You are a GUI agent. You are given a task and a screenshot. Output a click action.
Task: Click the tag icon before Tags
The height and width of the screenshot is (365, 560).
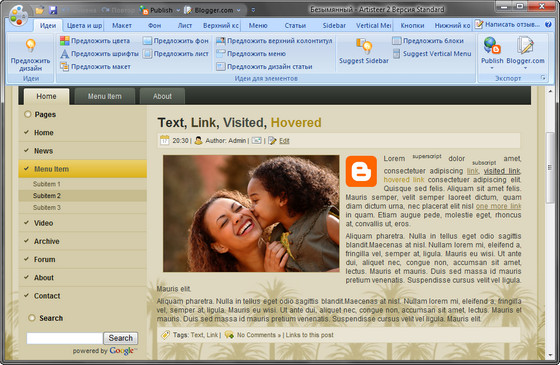click(165, 335)
